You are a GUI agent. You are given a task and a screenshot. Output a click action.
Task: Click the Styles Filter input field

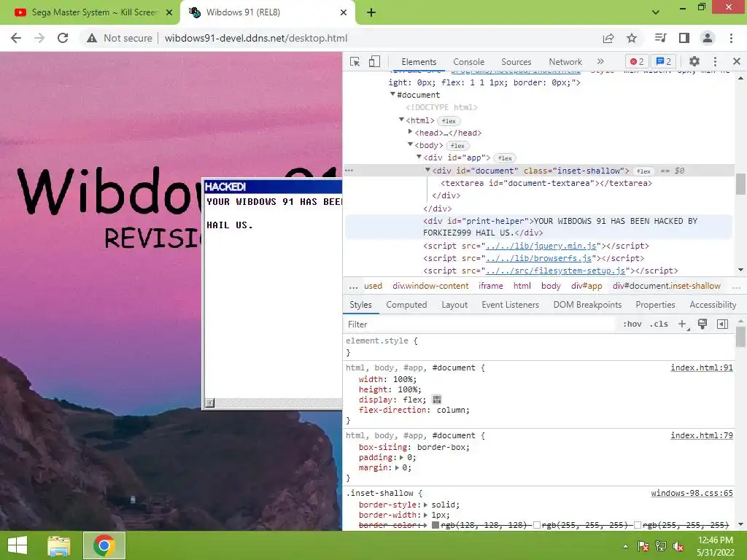click(x=481, y=324)
